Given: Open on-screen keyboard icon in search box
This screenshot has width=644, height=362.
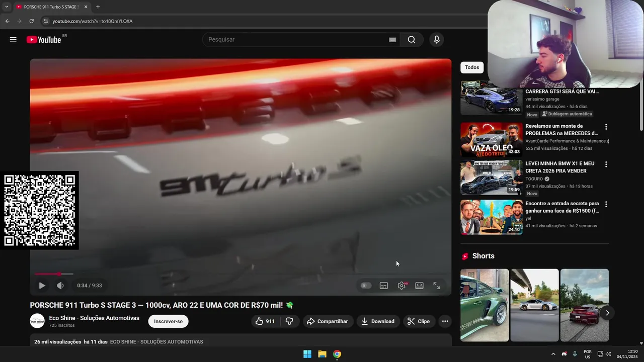Looking at the screenshot, I should click(392, 40).
